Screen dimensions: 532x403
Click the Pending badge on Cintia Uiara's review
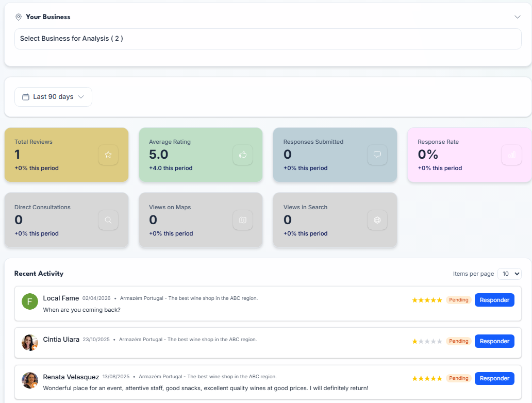coord(458,341)
